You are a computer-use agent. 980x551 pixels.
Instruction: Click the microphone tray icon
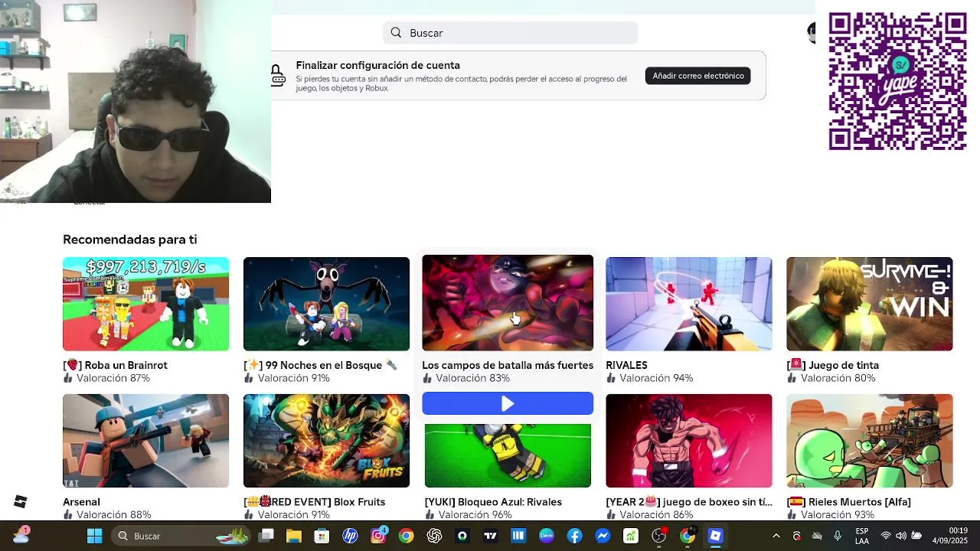coord(838,536)
